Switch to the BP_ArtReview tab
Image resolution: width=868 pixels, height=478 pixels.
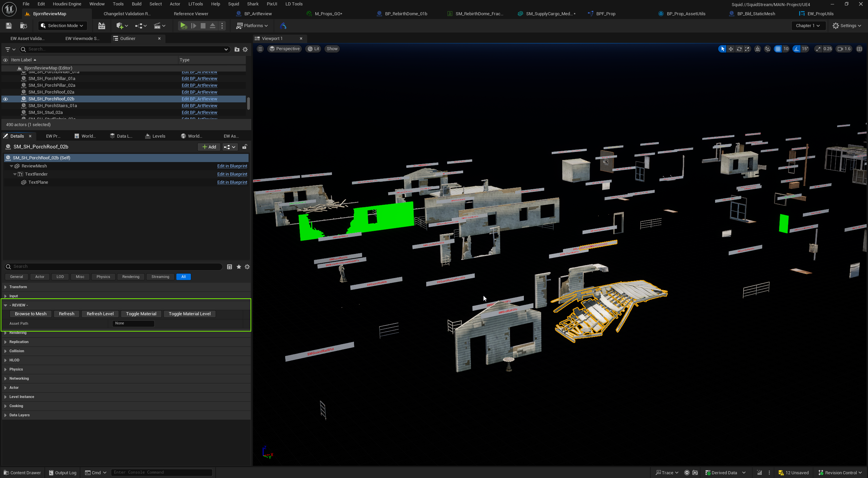[x=258, y=14]
